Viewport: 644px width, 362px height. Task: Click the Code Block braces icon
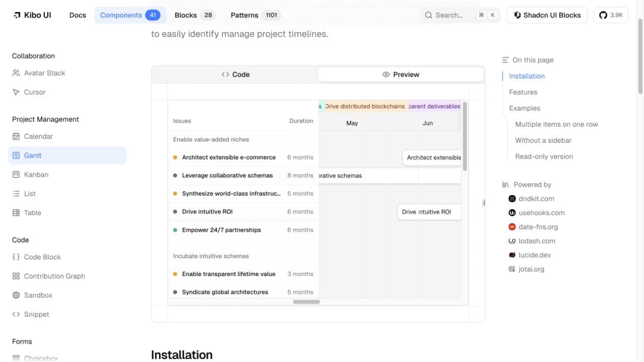(x=16, y=257)
